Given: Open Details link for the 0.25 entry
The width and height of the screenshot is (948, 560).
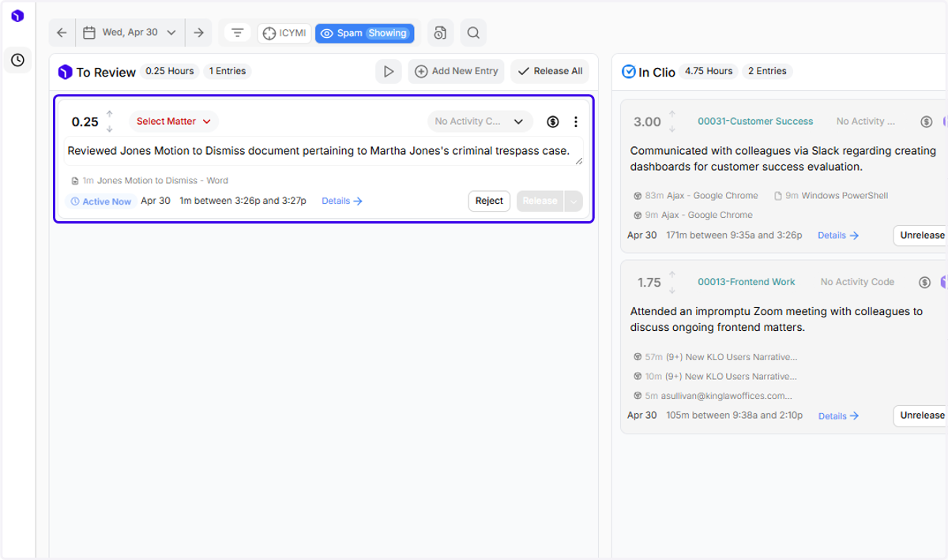Looking at the screenshot, I should (342, 201).
